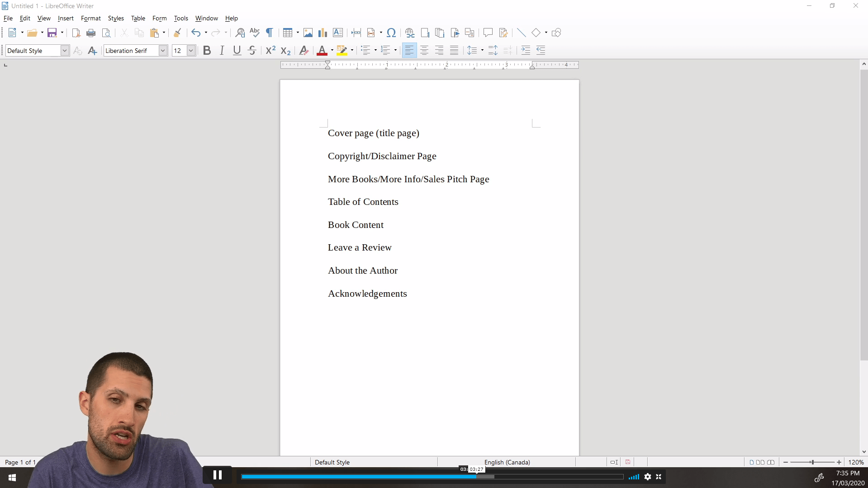Screen dimensions: 868x488
Task: Toggle formatting marks visibility
Action: tap(269, 33)
